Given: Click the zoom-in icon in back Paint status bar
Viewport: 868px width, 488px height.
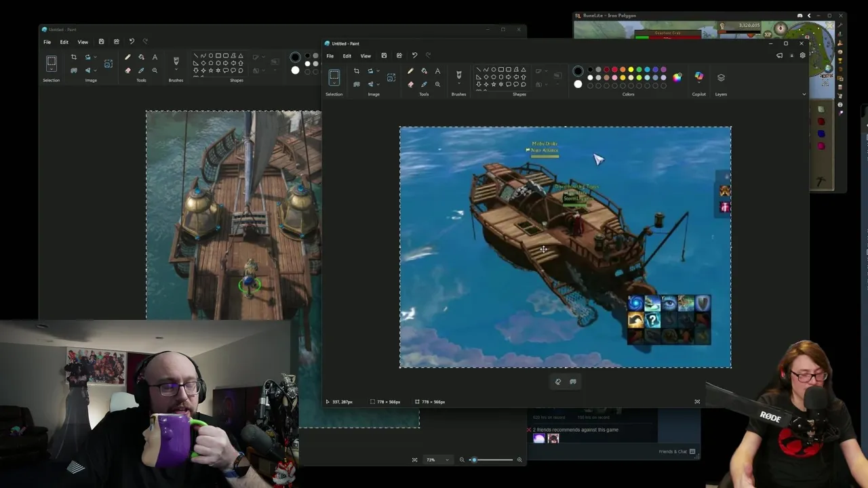Looking at the screenshot, I should (519, 460).
